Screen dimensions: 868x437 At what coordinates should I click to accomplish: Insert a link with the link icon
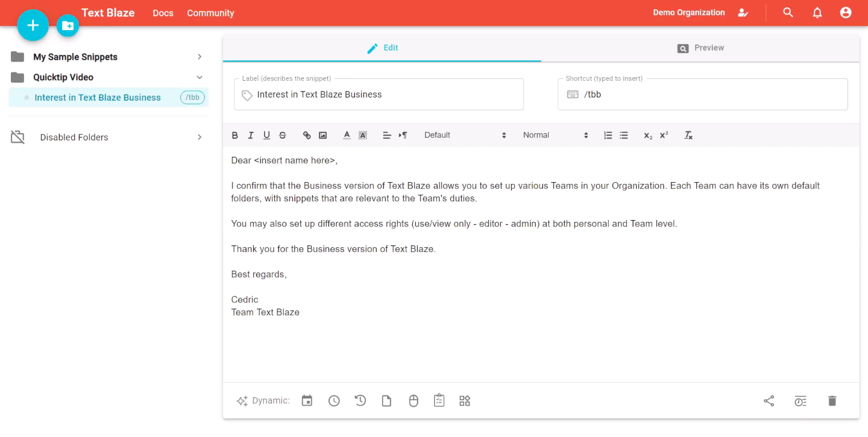click(307, 136)
